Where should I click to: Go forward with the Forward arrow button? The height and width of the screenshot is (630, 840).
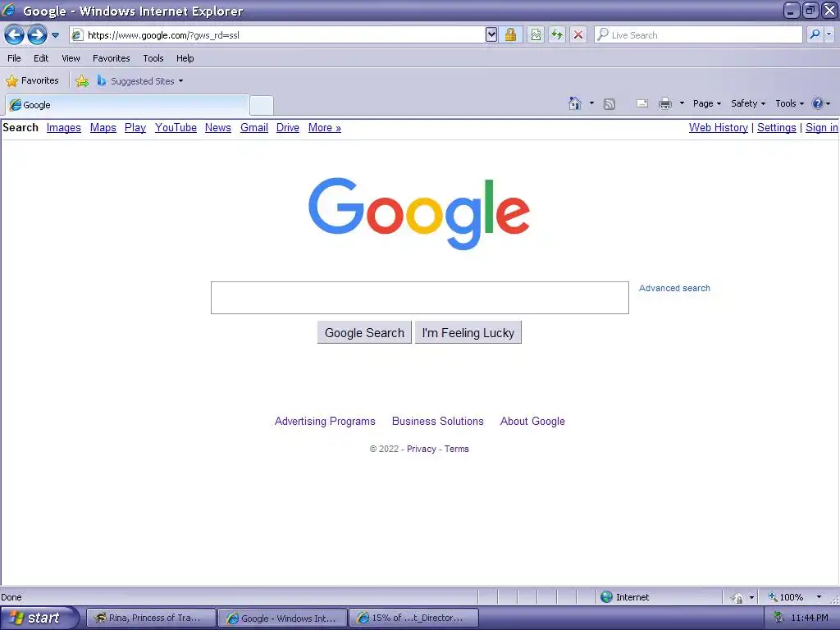(37, 35)
